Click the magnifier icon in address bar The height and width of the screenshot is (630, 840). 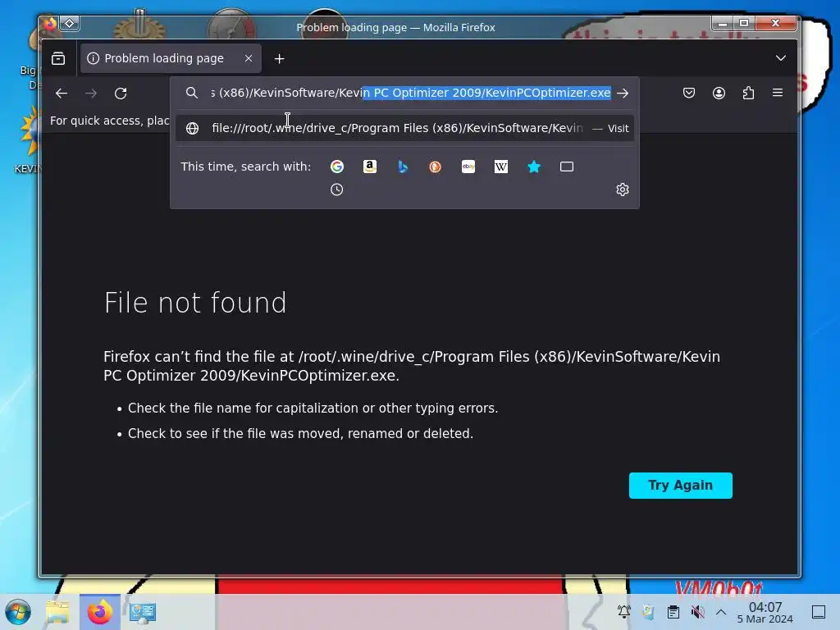click(x=192, y=93)
